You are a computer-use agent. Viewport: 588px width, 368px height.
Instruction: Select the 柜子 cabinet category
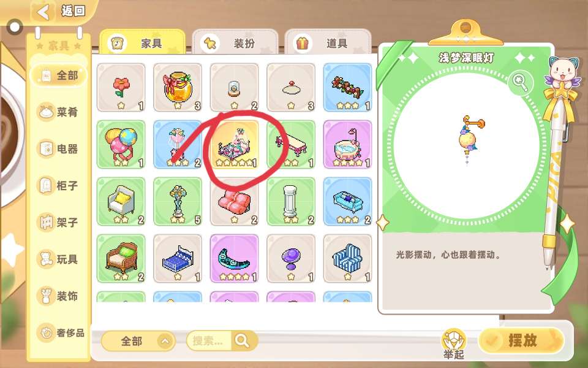pyautogui.click(x=58, y=185)
